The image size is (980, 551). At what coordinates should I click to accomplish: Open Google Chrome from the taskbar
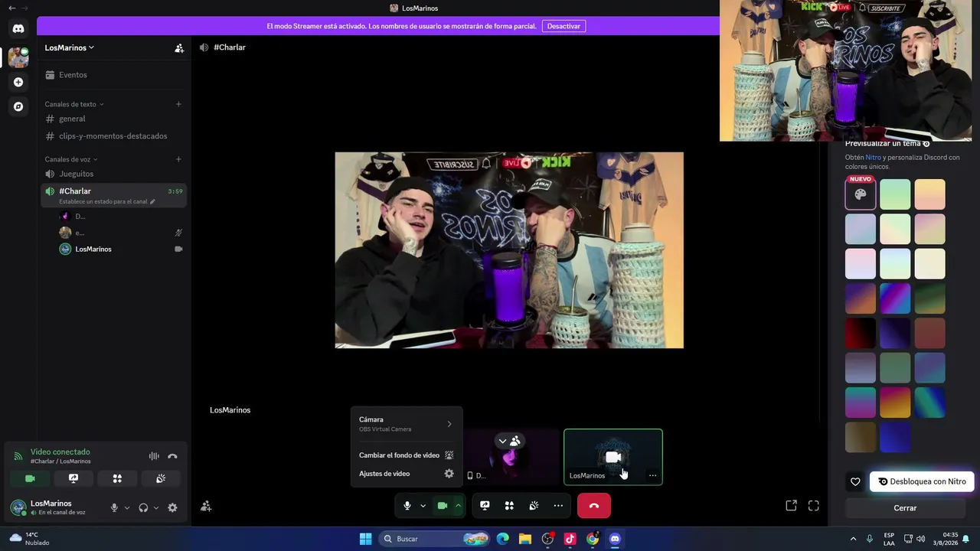[592, 539]
